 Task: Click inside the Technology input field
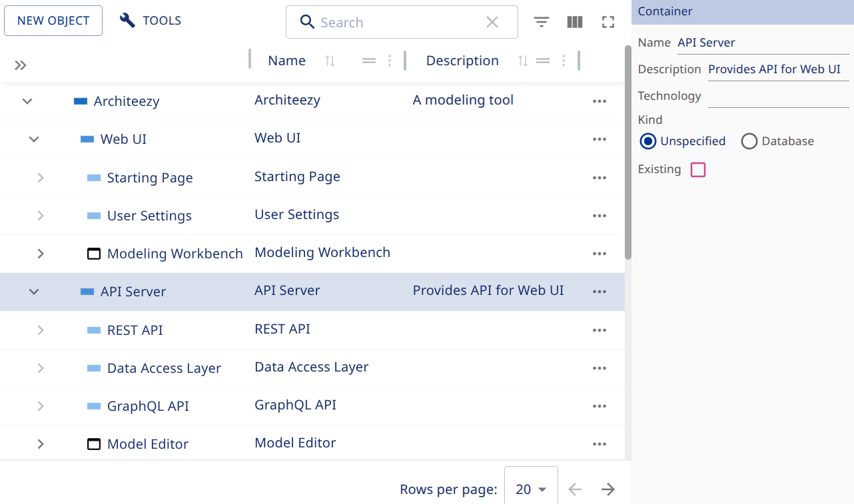(x=778, y=95)
